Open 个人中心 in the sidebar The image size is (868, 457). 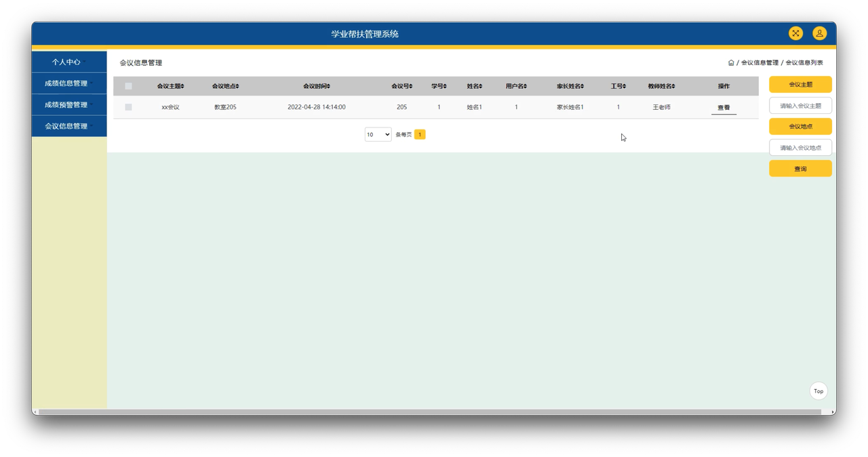click(x=69, y=62)
